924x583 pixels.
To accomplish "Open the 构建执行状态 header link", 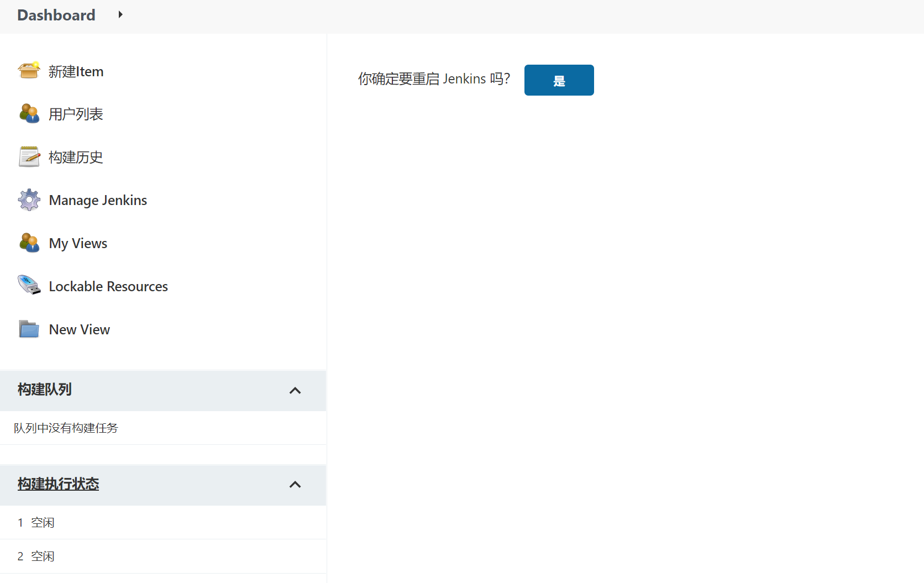I will point(58,484).
